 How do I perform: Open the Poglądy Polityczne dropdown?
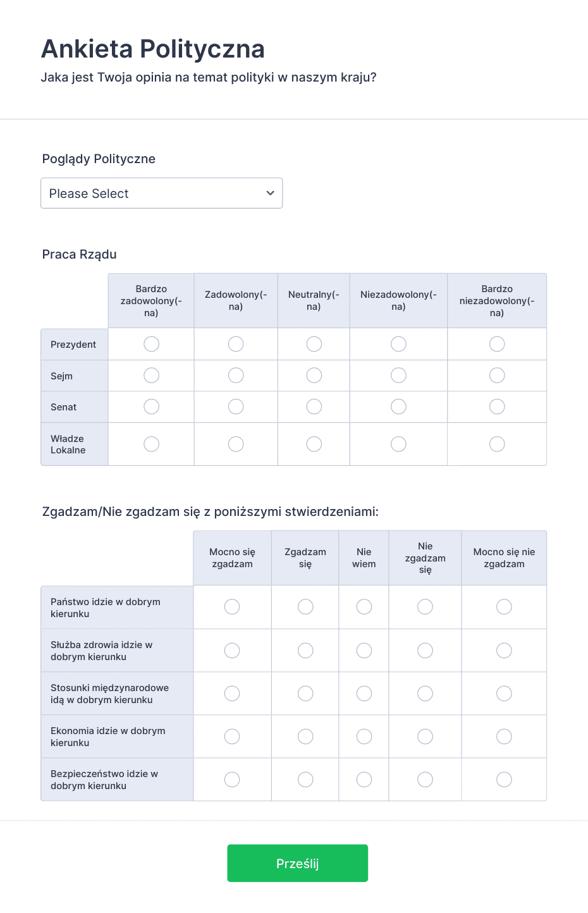[x=161, y=193]
